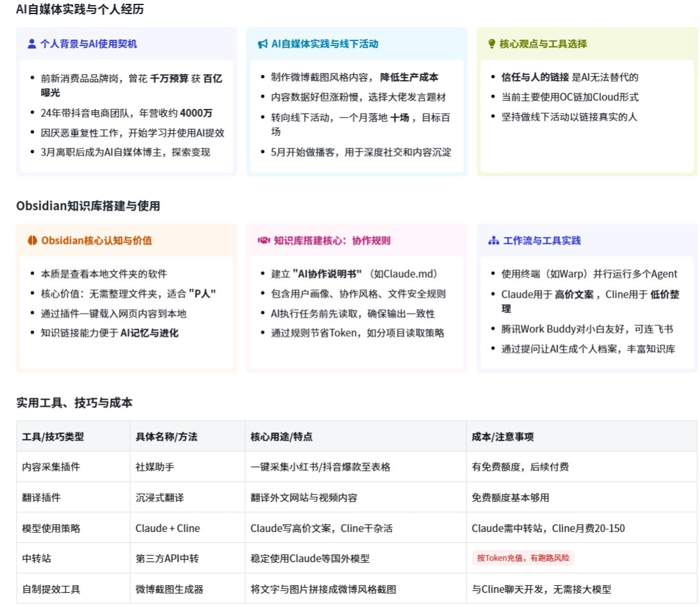Viewport: 700px width, 607px height.
Task: Click the bullet 通过提问让AI生成个人档案
Action: coord(588,349)
